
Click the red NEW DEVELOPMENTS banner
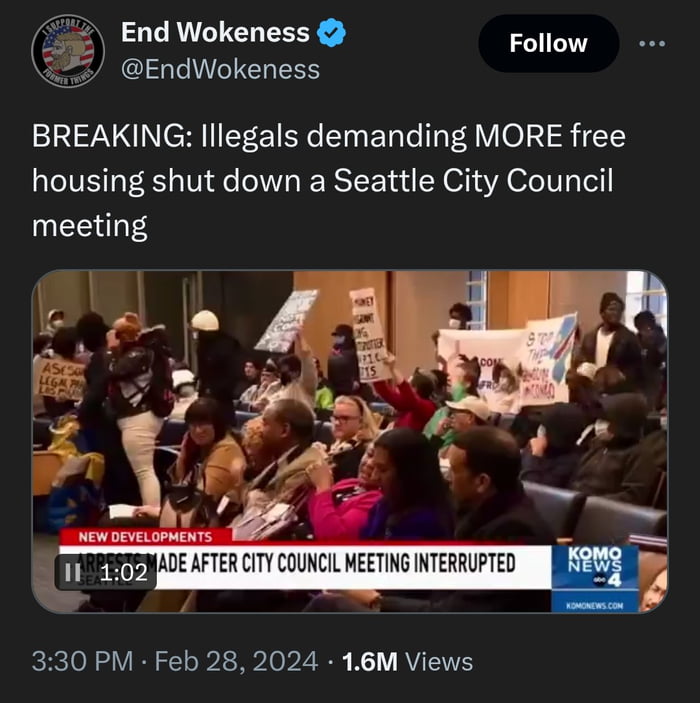pos(146,537)
